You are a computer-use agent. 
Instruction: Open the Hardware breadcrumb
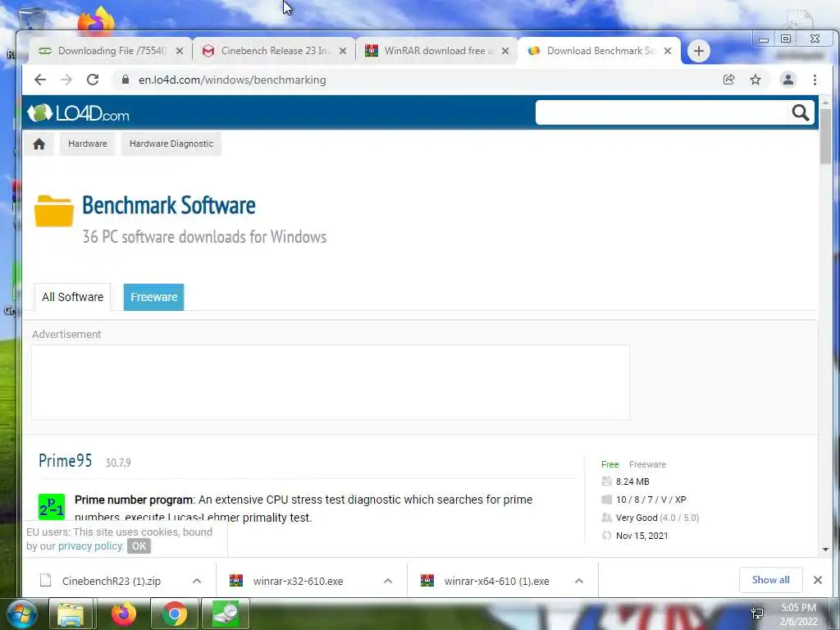(87, 144)
